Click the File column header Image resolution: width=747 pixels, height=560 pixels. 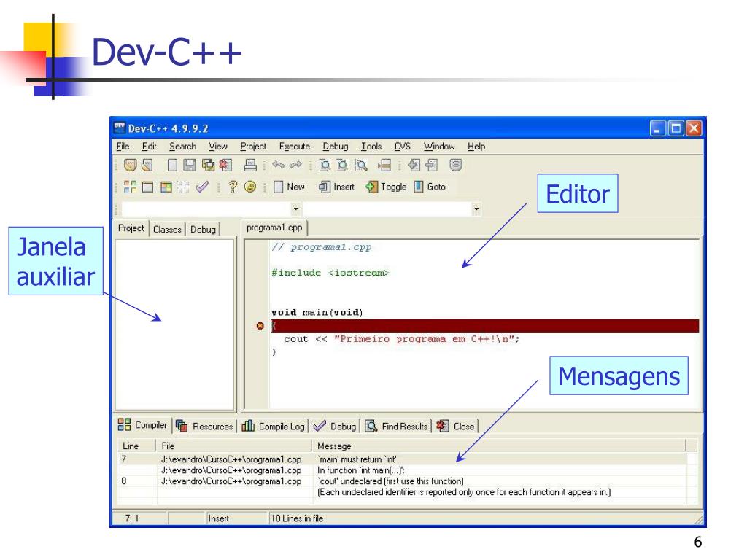coord(234,446)
